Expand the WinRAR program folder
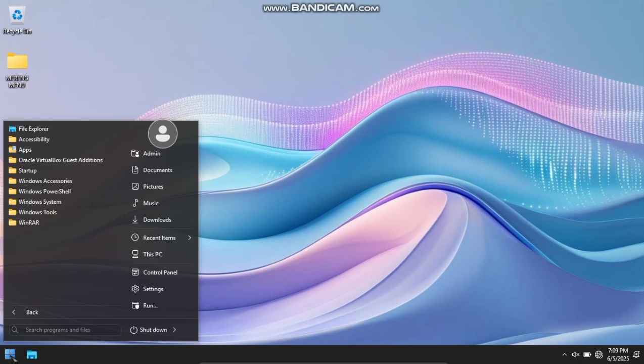644x364 pixels. [x=29, y=222]
